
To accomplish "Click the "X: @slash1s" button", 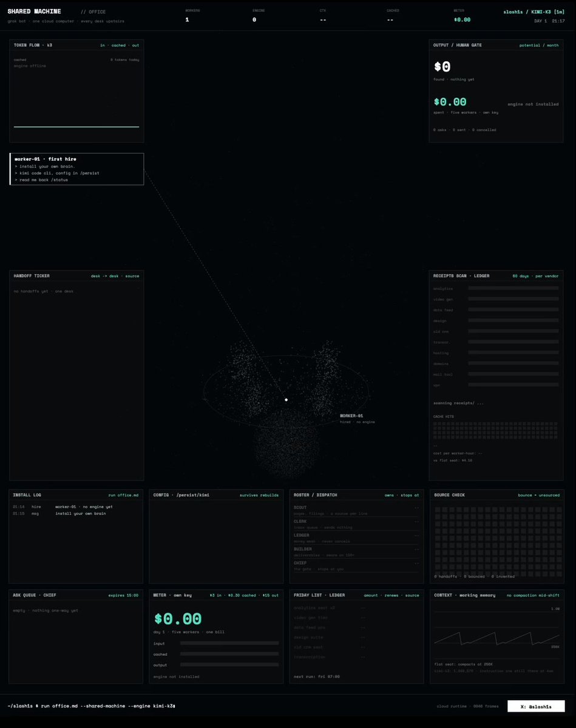I will click(535, 706).
